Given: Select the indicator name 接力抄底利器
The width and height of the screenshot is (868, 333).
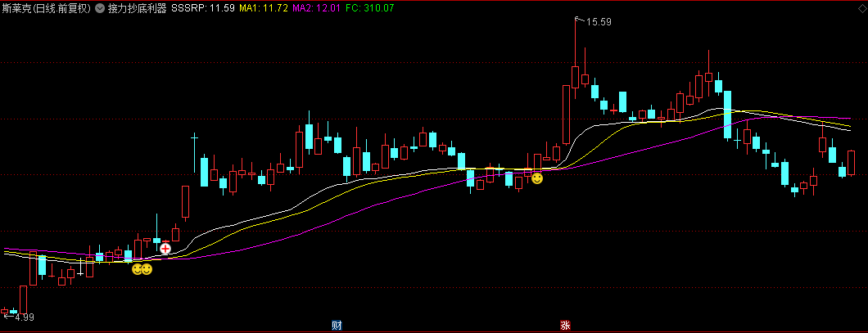Looking at the screenshot, I should click(138, 9).
